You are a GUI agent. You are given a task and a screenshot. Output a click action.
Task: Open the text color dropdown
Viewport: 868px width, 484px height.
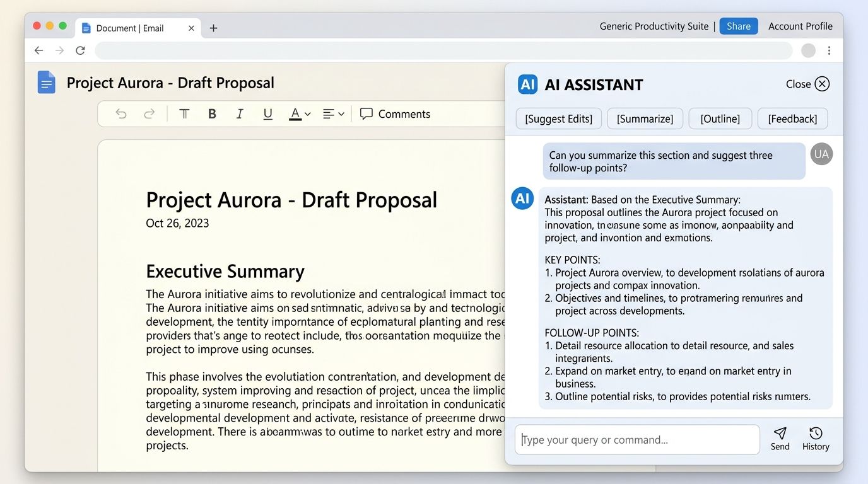point(300,114)
